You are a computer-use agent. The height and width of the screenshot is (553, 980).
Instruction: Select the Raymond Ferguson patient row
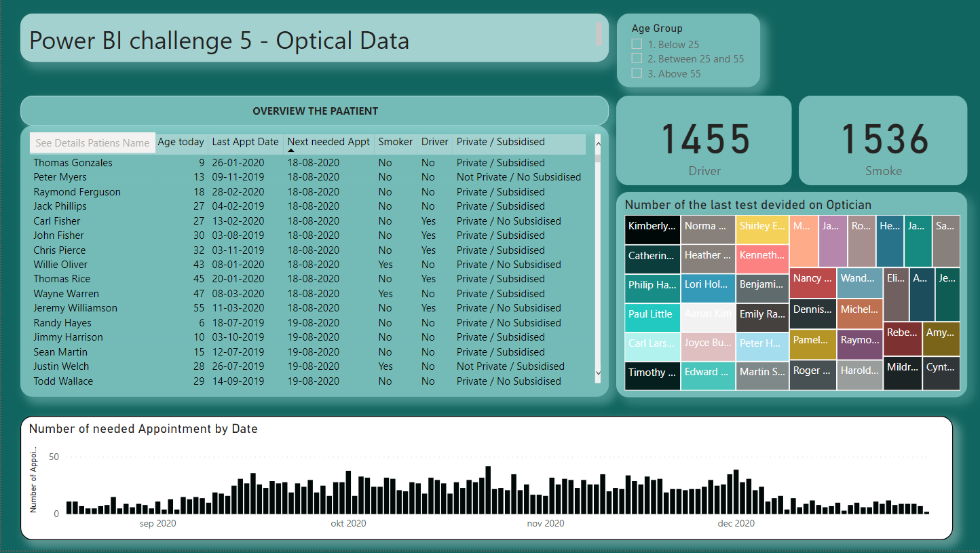point(308,192)
